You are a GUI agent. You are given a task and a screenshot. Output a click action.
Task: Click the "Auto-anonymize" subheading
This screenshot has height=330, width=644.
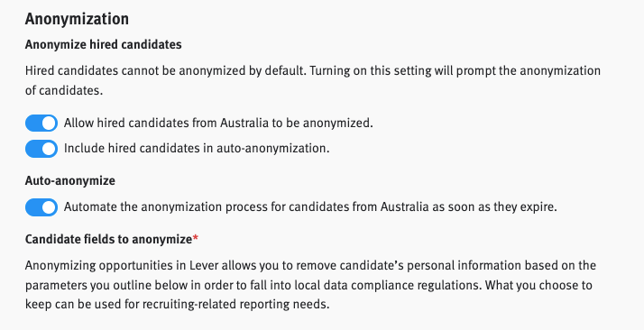tap(70, 180)
